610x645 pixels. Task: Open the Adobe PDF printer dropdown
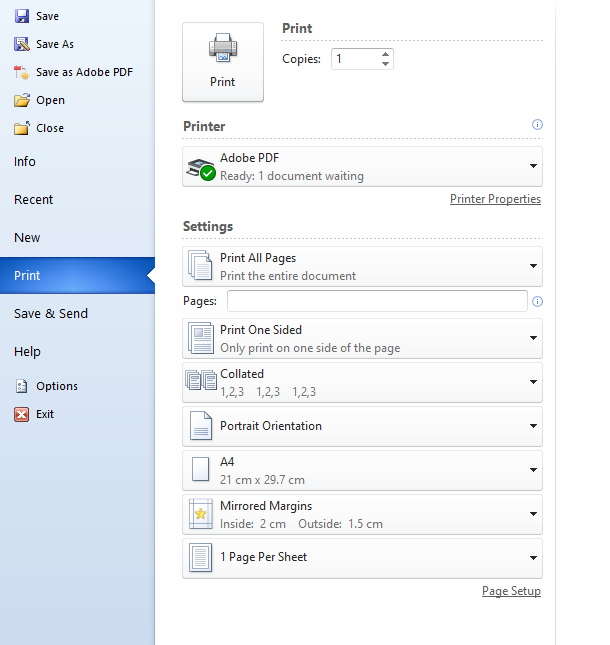[x=533, y=166]
